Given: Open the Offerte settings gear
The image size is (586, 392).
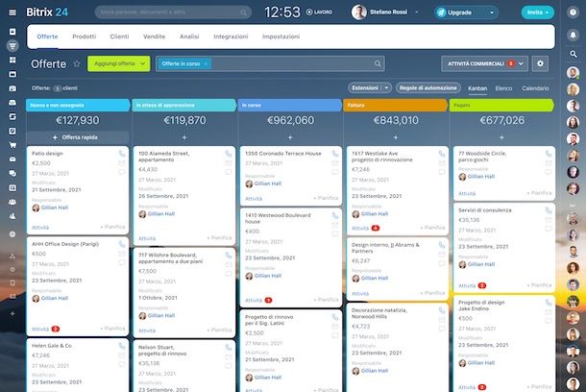Looking at the screenshot, I should pyautogui.click(x=540, y=63).
